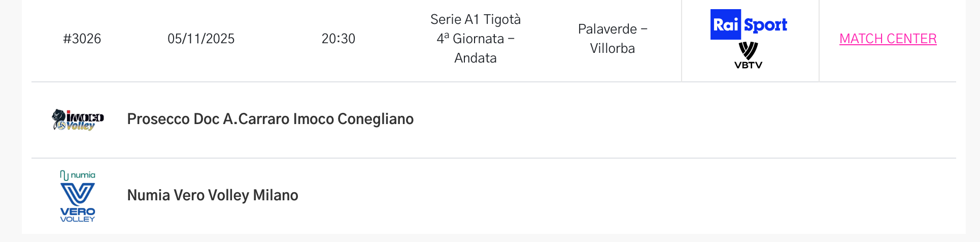This screenshot has height=242, width=980.
Task: Click the VBTV streaming logo
Action: [748, 55]
